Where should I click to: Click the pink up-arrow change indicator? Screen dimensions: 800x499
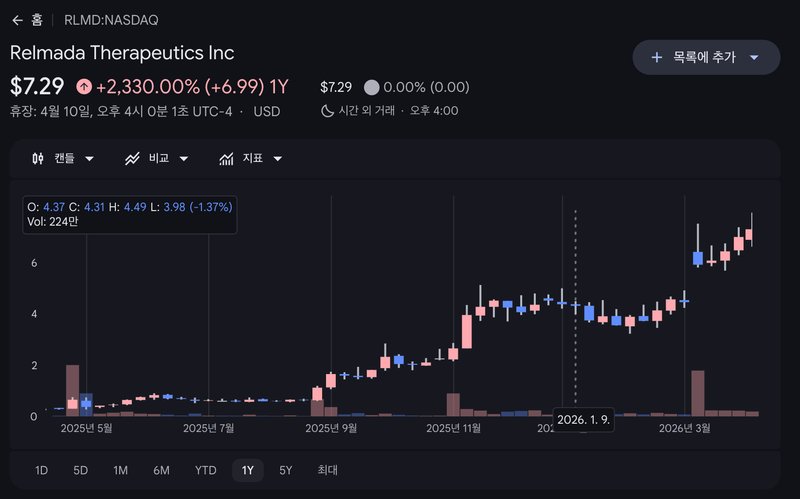(x=83, y=87)
